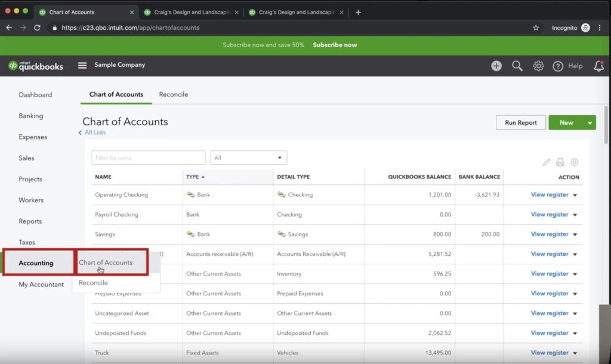Screen dimensions: 611x364
Task: Open action dropdown for Operating Checking
Action: pyautogui.click(x=575, y=195)
